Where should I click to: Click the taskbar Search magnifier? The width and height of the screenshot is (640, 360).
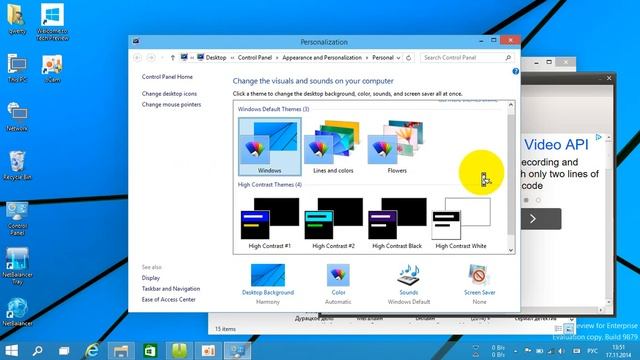coord(38,351)
